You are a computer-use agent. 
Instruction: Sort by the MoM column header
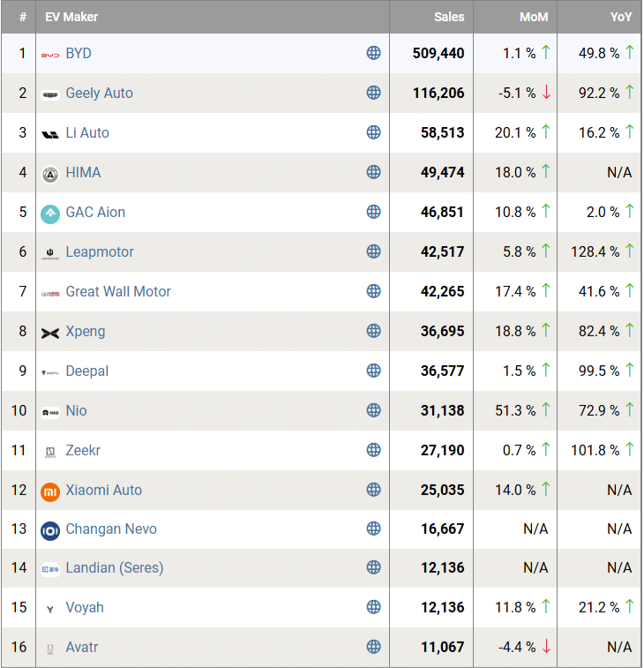534,17
